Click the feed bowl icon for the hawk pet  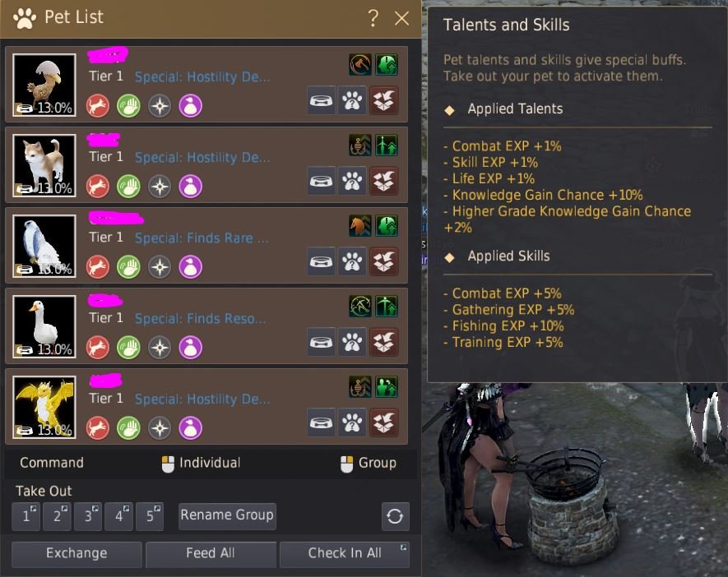pos(322,261)
